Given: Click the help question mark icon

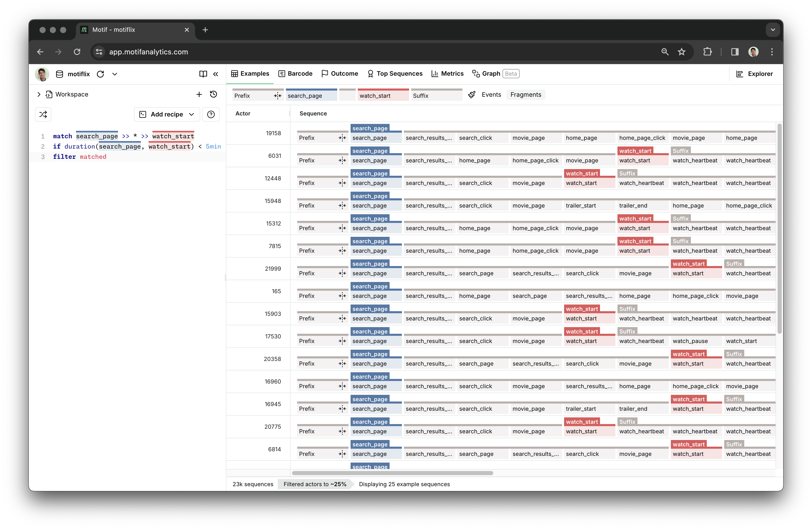Looking at the screenshot, I should 211,114.
